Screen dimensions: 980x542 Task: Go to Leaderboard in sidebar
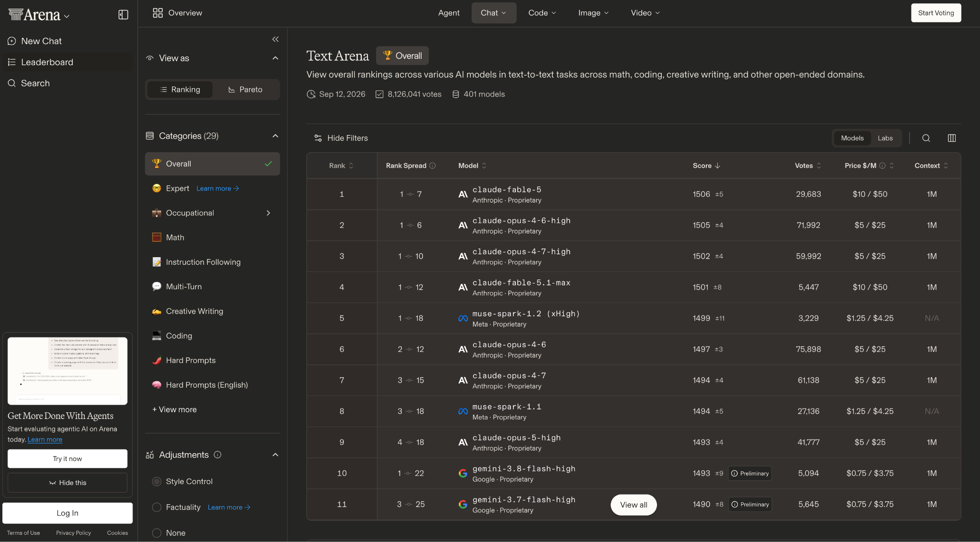tap(68, 62)
